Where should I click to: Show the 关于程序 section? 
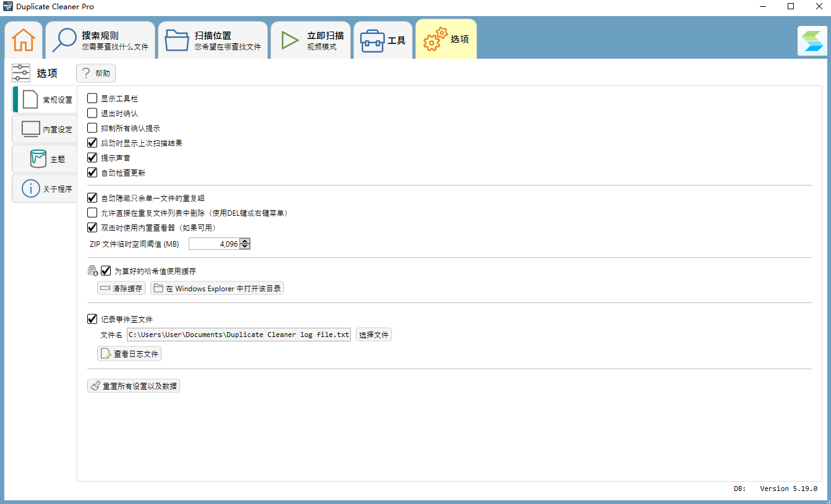click(45, 189)
